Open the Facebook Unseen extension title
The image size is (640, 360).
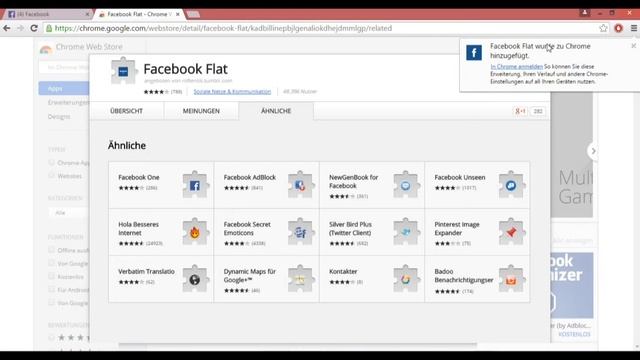pyautogui.click(x=460, y=177)
